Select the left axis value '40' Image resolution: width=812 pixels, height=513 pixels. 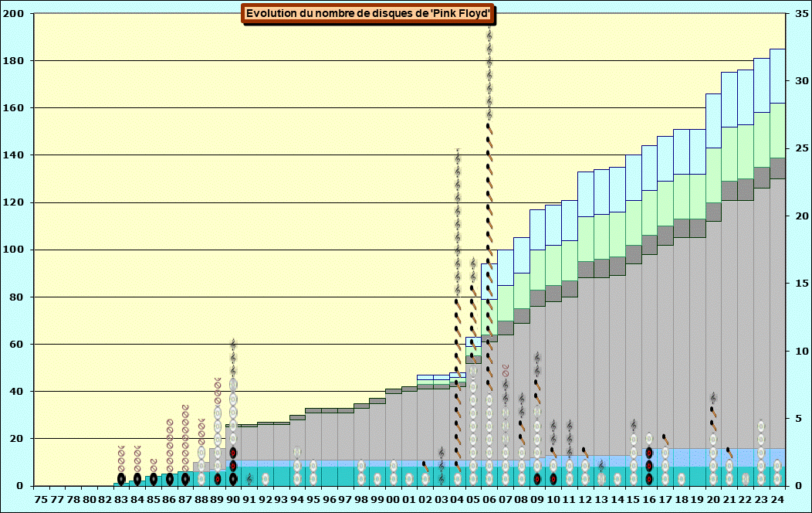pos(16,391)
